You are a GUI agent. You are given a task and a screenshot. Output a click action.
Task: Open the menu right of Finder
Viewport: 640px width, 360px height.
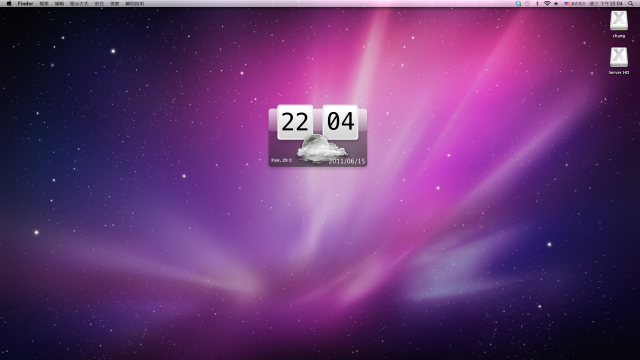pyautogui.click(x=44, y=3)
